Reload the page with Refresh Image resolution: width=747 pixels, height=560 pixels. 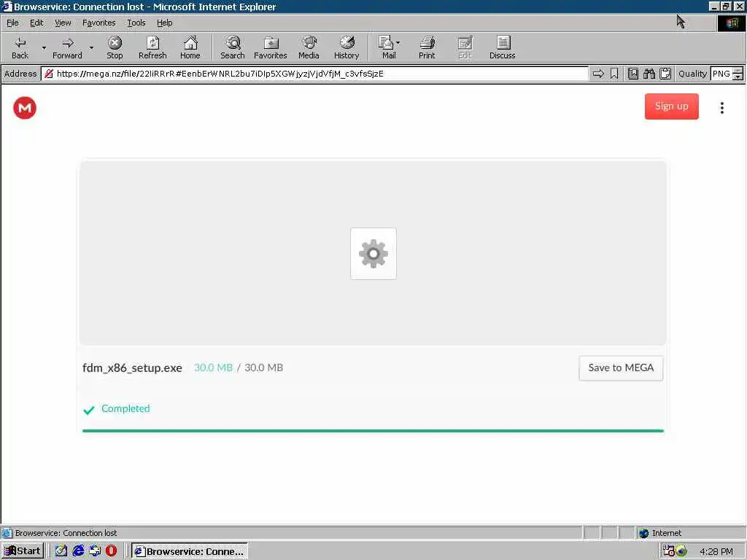[x=152, y=47]
